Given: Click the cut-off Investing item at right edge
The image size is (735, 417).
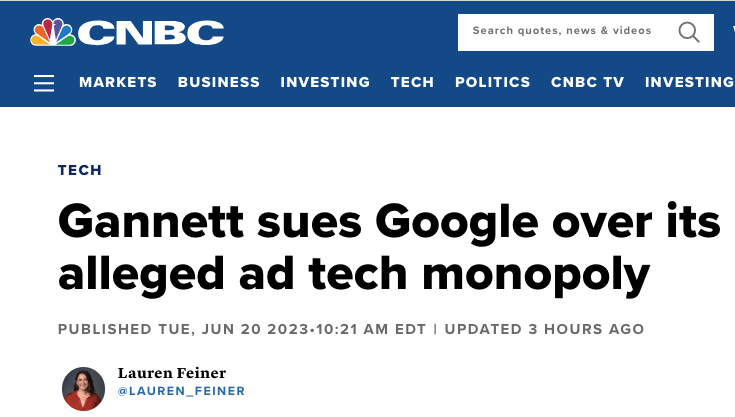Looking at the screenshot, I should (x=689, y=83).
